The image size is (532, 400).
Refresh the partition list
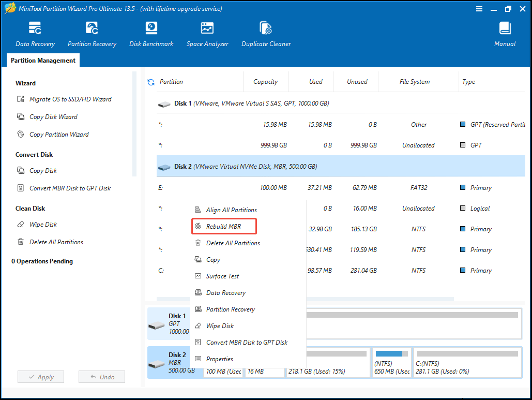pyautogui.click(x=149, y=81)
